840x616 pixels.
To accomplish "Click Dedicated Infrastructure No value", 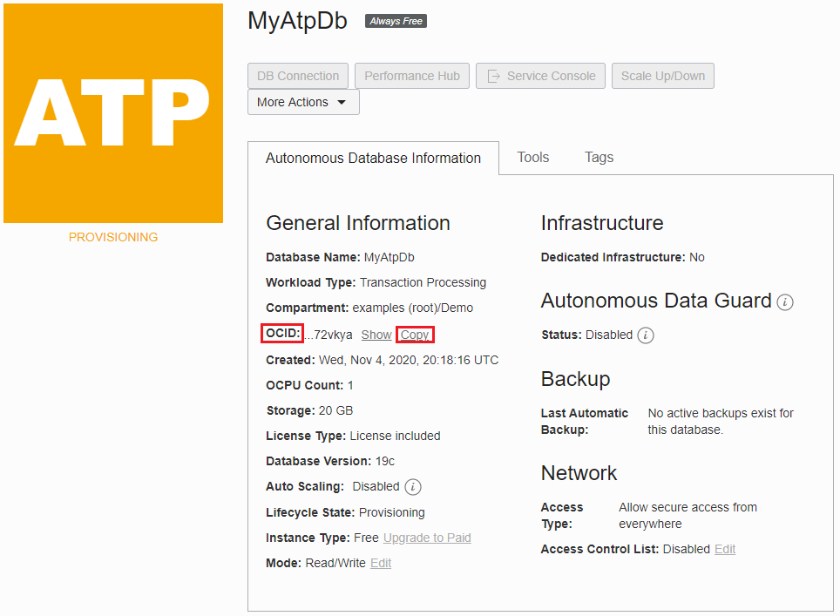I will pos(697,258).
